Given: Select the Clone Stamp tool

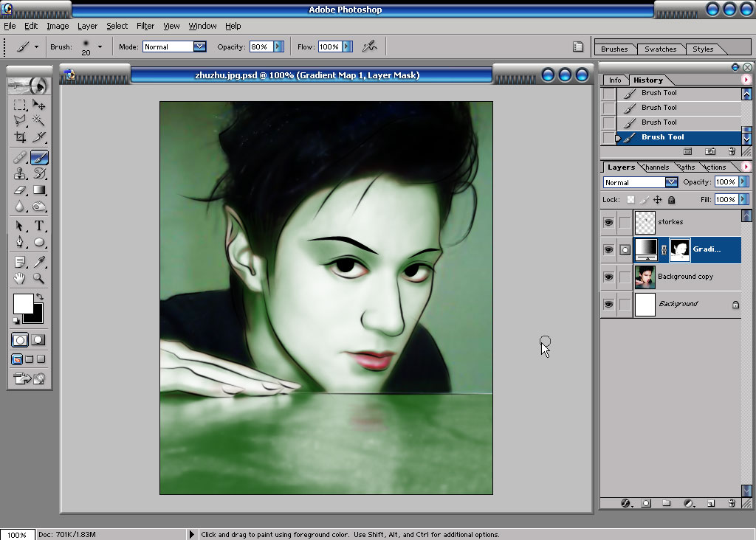Looking at the screenshot, I should [20, 173].
